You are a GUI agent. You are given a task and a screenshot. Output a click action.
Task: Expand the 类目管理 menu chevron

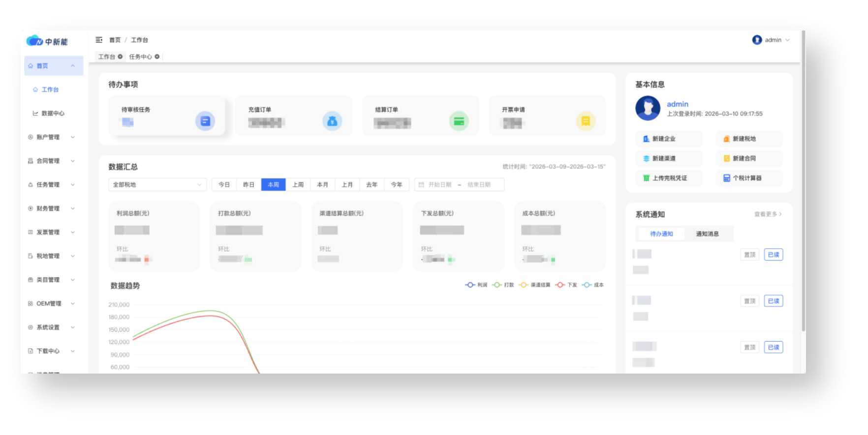click(x=73, y=280)
